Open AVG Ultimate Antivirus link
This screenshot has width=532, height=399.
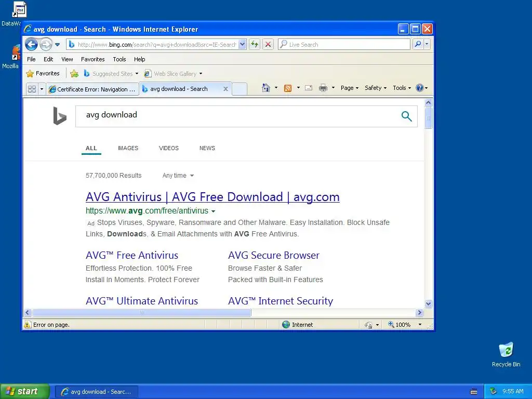(x=141, y=301)
